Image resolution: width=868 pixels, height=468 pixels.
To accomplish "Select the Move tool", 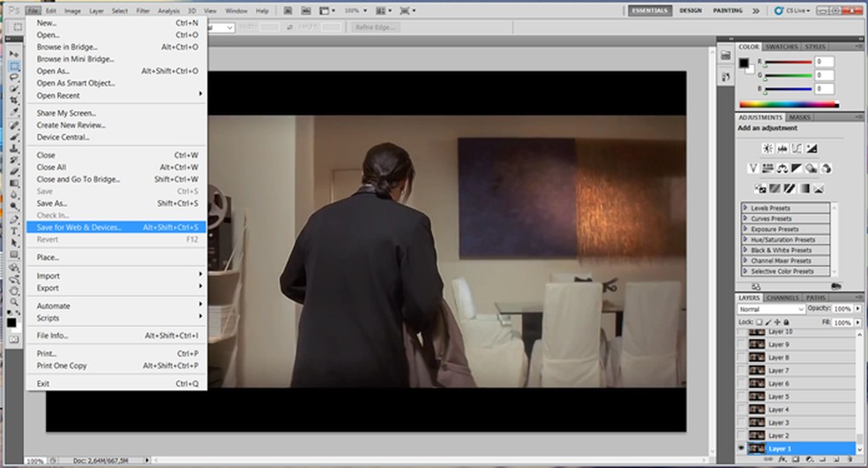I will tap(14, 54).
